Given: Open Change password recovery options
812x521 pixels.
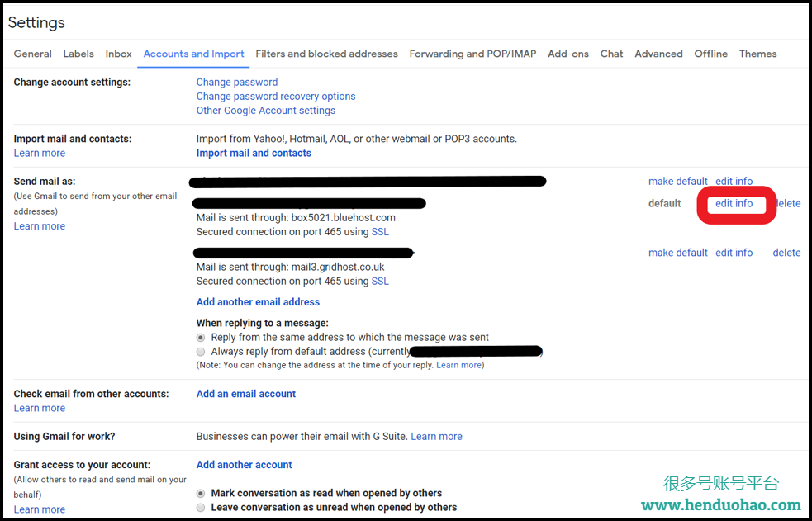Looking at the screenshot, I should (x=276, y=96).
